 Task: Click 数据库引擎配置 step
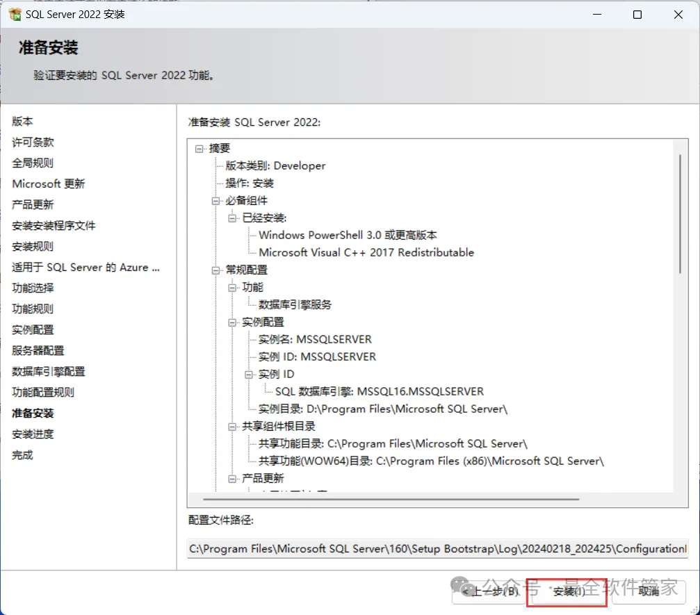48,372
